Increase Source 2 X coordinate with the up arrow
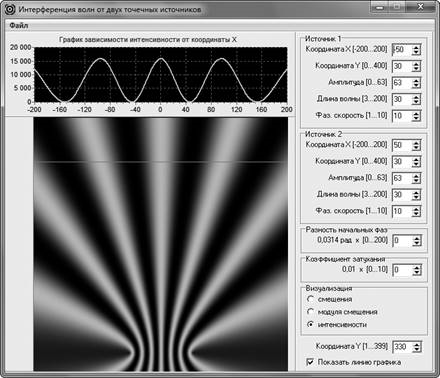Image resolution: width=440 pixels, height=378 pixels. click(x=416, y=143)
